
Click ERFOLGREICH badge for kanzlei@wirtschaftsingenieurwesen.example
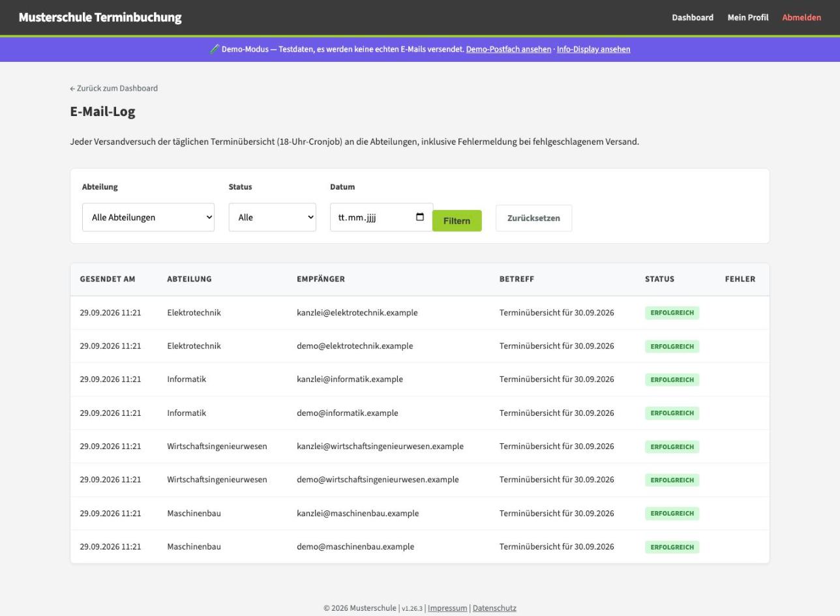point(672,447)
